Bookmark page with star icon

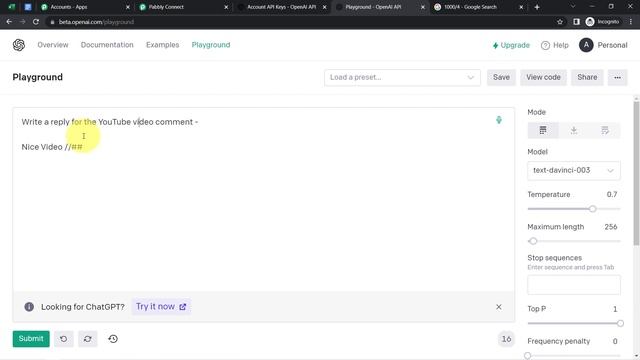560,22
